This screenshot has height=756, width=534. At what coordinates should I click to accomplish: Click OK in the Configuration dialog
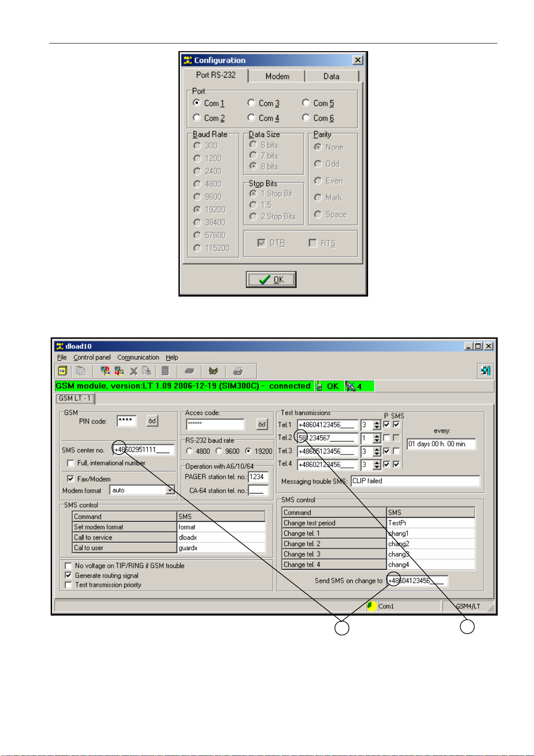coord(271,280)
